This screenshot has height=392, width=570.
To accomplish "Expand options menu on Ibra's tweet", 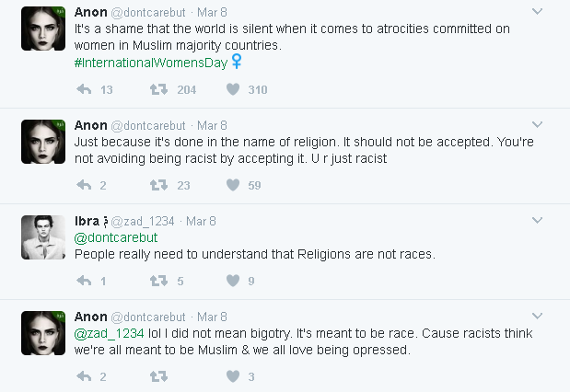I will pos(538,221).
